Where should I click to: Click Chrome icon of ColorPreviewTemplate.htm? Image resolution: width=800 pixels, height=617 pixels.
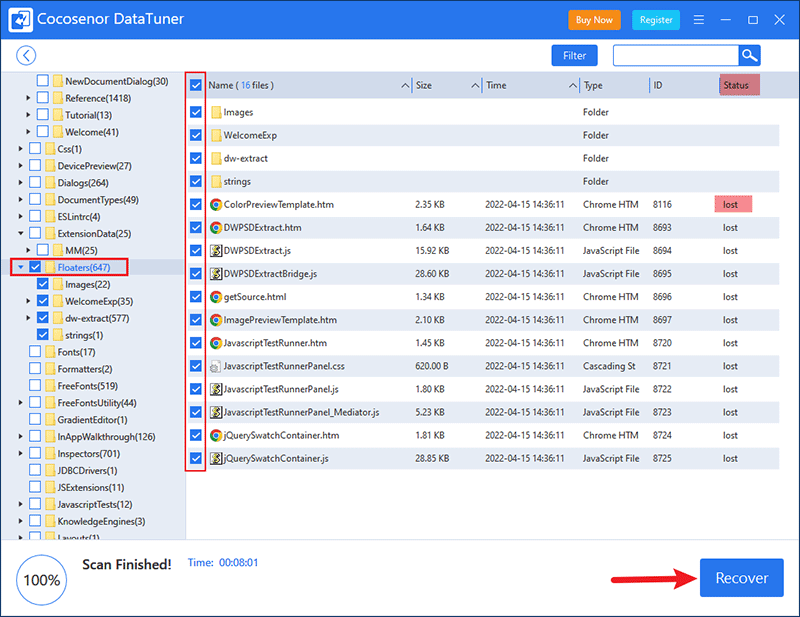point(216,205)
